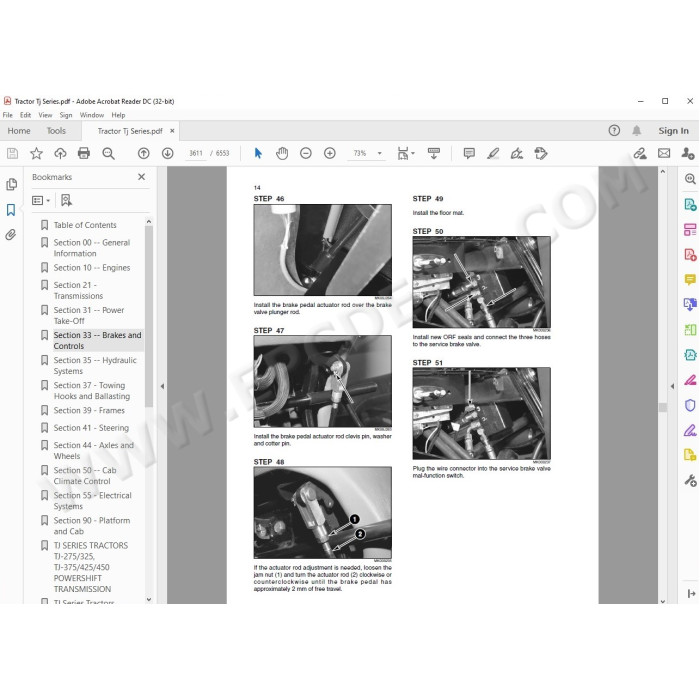
Task: Switch to the Tools tab
Action: 56,131
